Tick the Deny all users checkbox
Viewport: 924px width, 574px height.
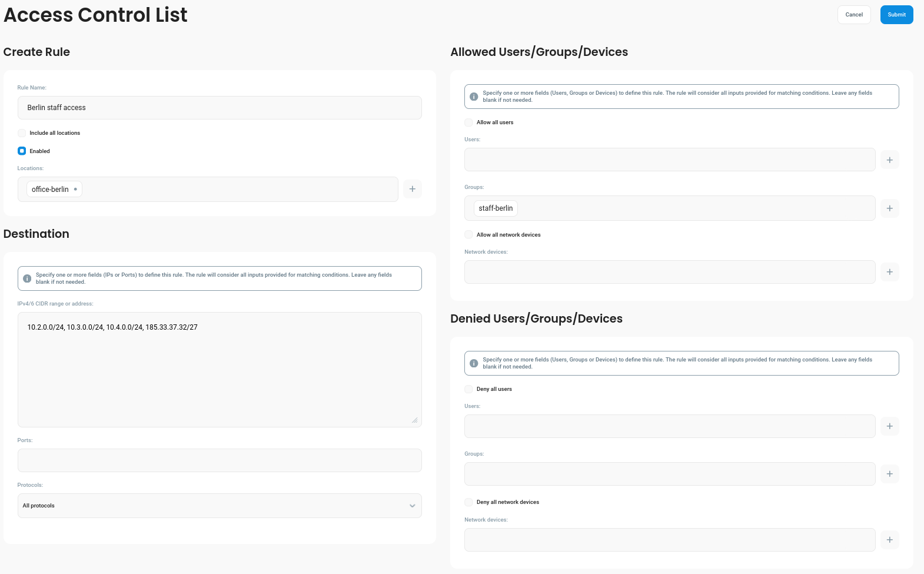coord(468,389)
